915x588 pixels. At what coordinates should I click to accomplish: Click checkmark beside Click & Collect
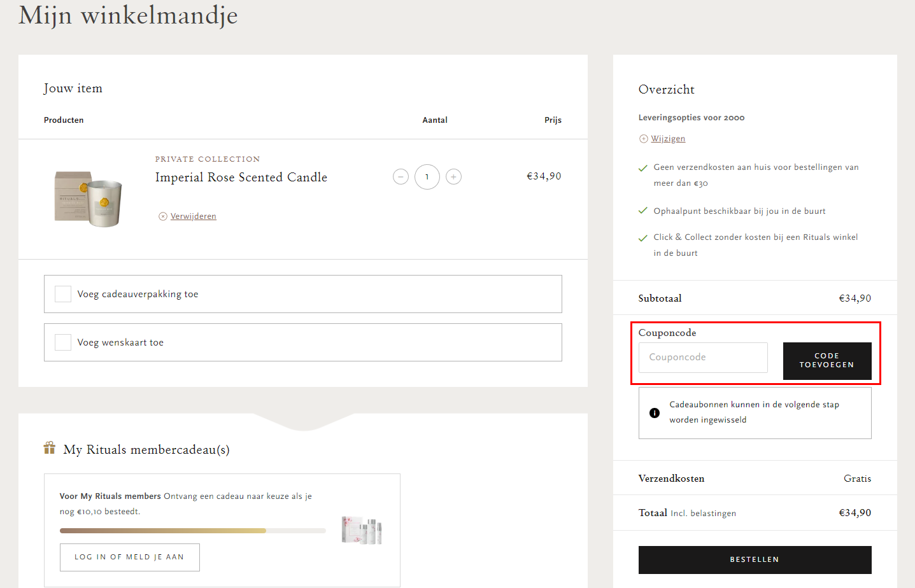[643, 238]
